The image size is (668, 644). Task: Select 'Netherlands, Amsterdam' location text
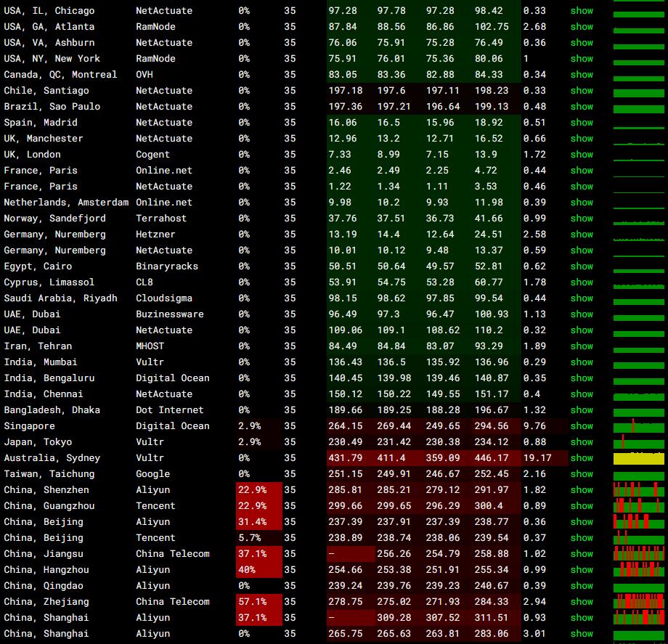click(x=66, y=203)
